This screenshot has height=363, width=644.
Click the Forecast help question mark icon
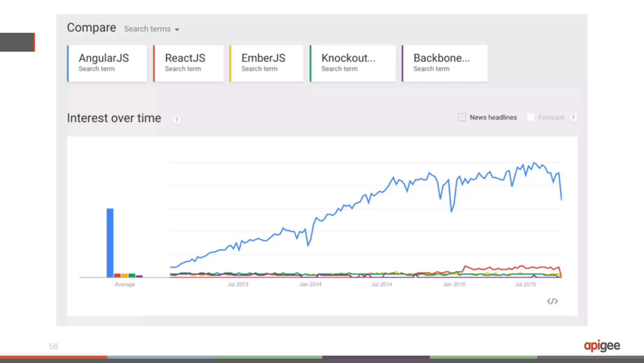pos(573,118)
